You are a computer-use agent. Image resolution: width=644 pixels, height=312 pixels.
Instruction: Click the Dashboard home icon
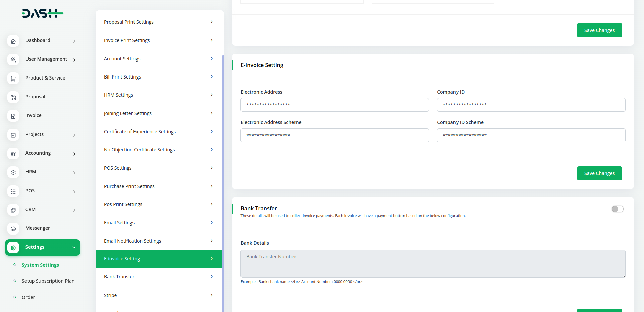click(13, 41)
